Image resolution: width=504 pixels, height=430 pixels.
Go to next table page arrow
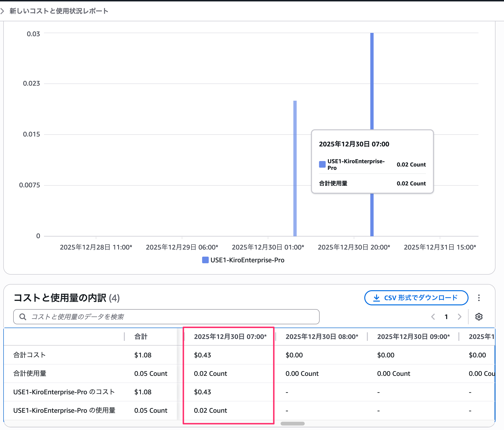459,317
